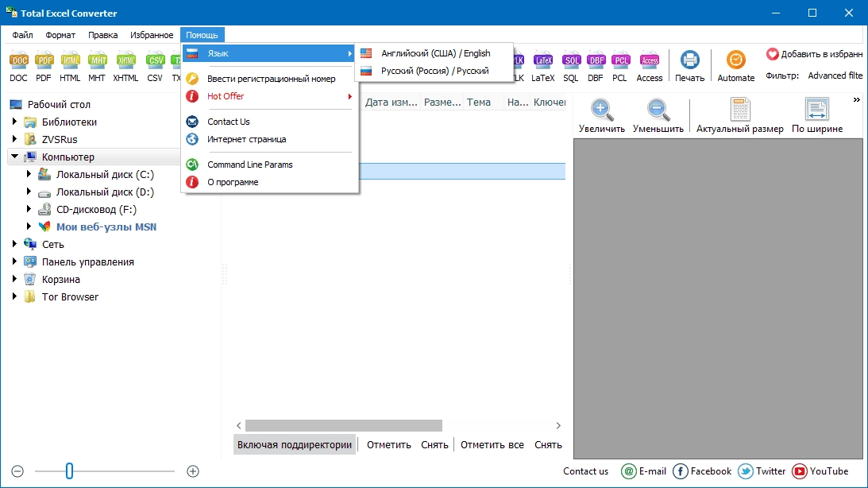Open О программе menu item
This screenshot has width=868, height=488.
269,182
